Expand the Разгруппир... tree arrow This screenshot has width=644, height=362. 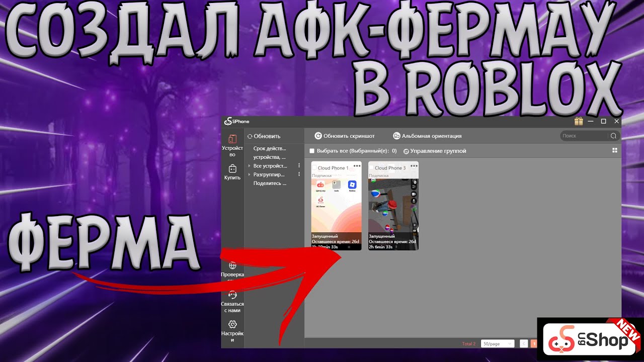click(x=249, y=174)
